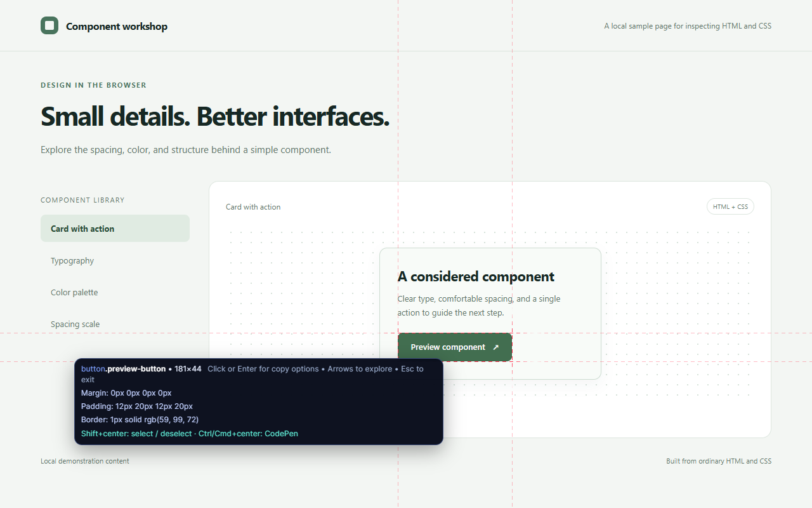This screenshot has height=508, width=812.
Task: Click the Preview component button
Action: 455,347
